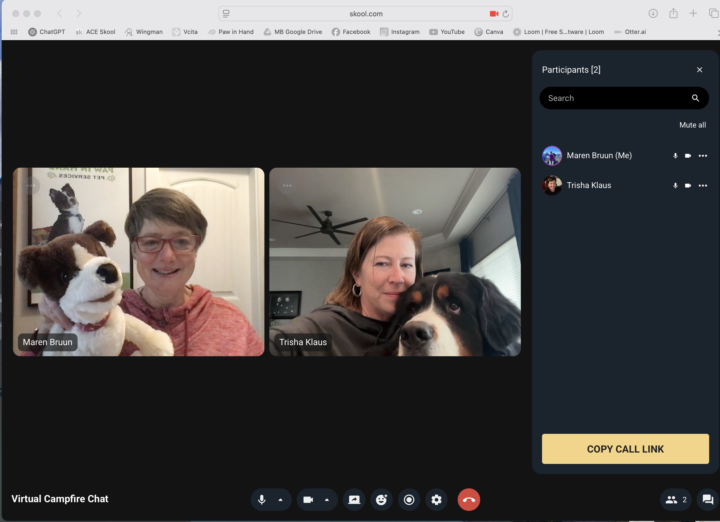Viewport: 720px width, 522px height.
Task: Open the bookmarks apps grid icon
Action: tap(14, 32)
